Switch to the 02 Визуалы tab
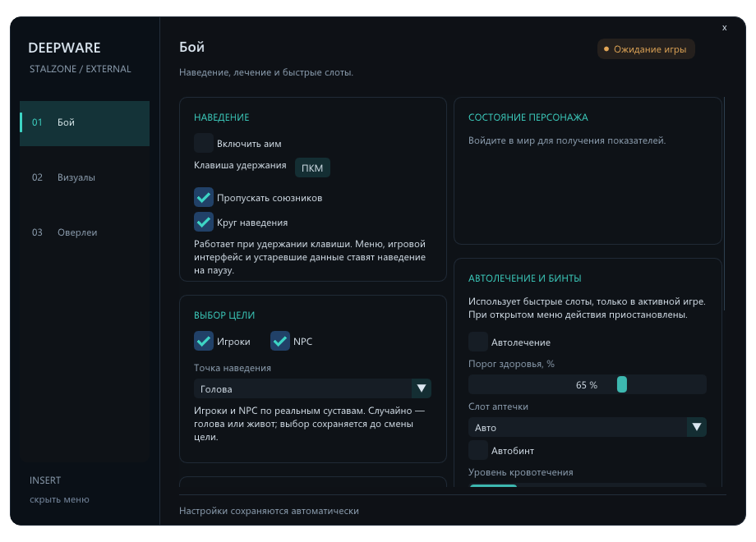 [85, 177]
